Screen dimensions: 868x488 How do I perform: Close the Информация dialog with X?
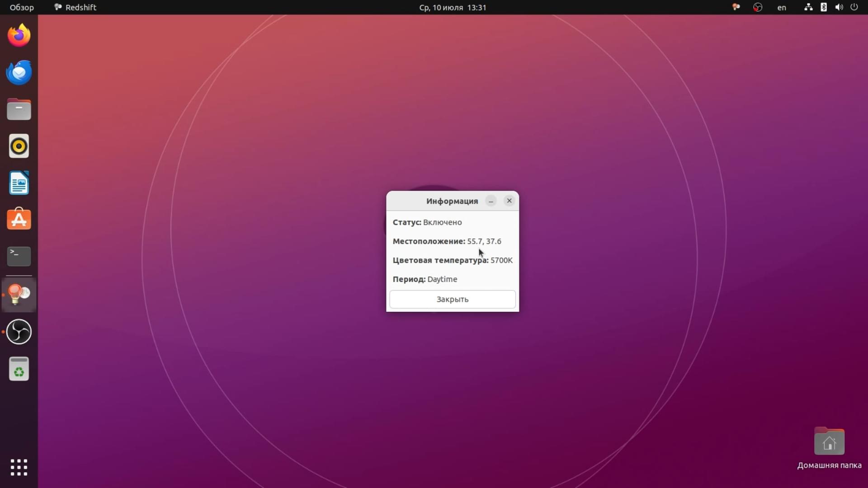click(509, 201)
